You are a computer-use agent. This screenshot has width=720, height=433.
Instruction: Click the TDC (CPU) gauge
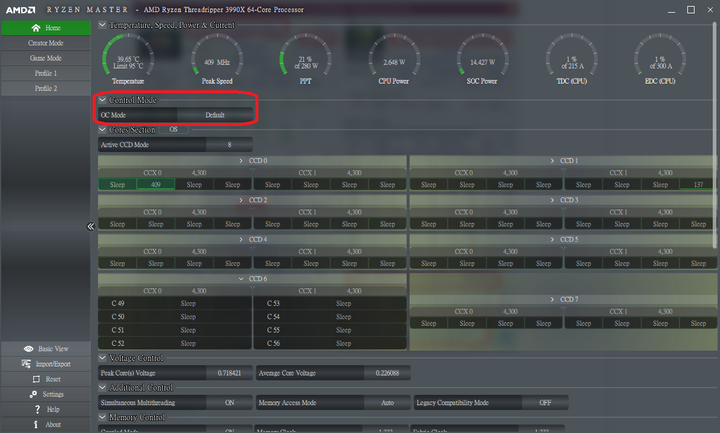pos(571,60)
